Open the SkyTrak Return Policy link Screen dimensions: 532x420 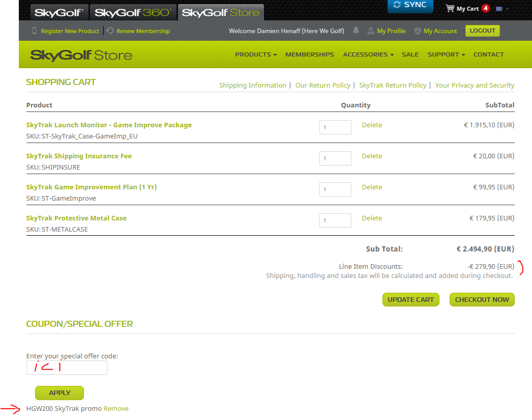pos(393,85)
